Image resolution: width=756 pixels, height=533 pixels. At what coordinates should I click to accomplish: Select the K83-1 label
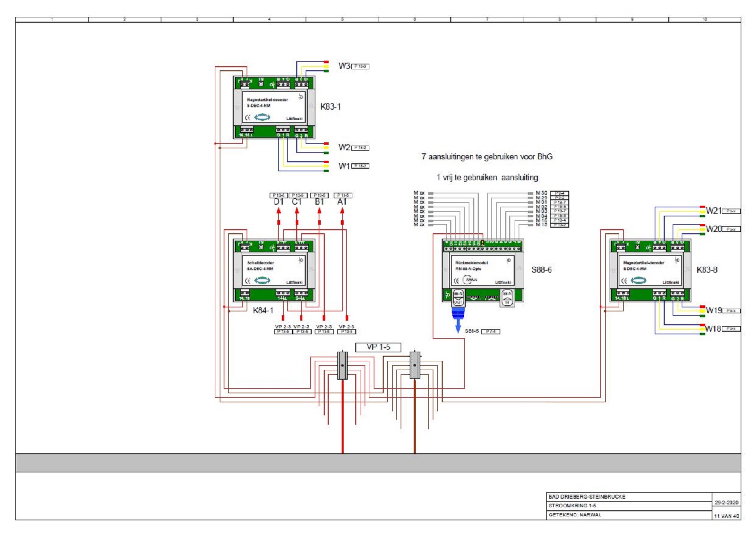[330, 107]
